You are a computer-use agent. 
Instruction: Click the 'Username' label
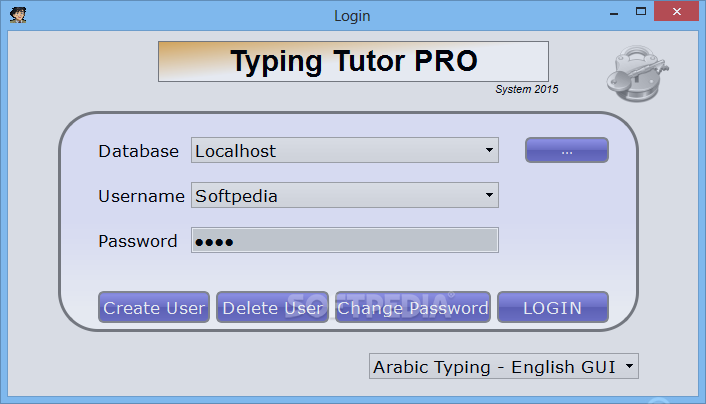(x=141, y=196)
